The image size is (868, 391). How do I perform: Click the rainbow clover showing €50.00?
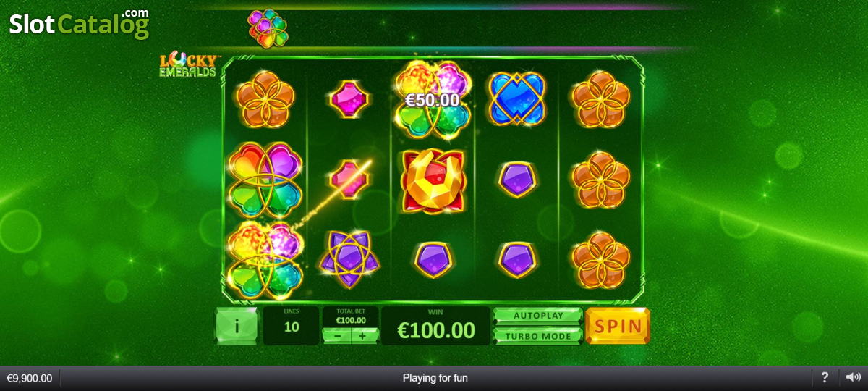(x=433, y=99)
